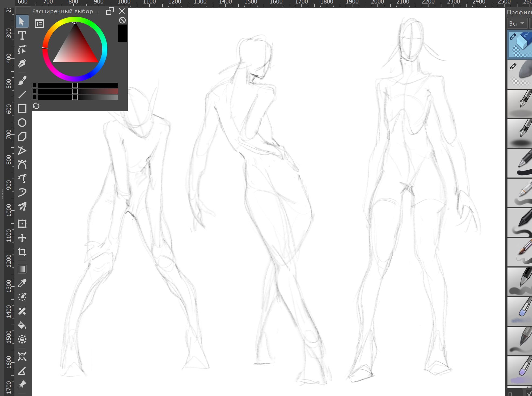
Task: Choose the soft gray eraser brush preset
Action: 520,74
